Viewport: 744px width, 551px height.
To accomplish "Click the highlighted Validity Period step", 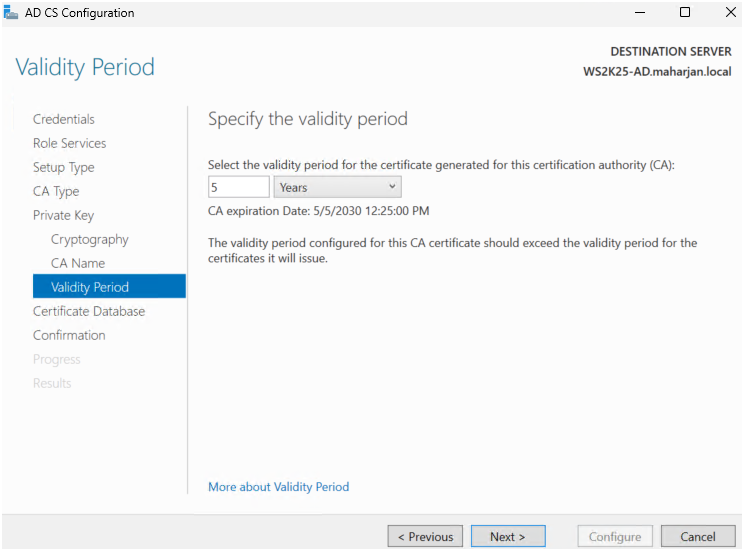I will click(90, 287).
